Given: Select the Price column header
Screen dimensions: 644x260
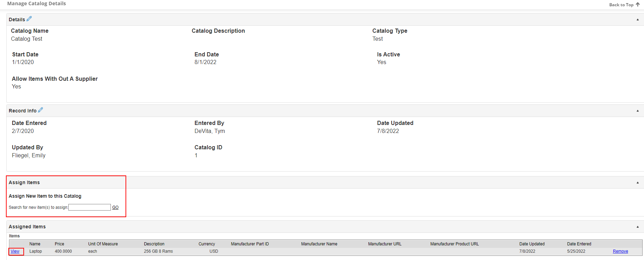Looking at the screenshot, I should click(x=59, y=244).
